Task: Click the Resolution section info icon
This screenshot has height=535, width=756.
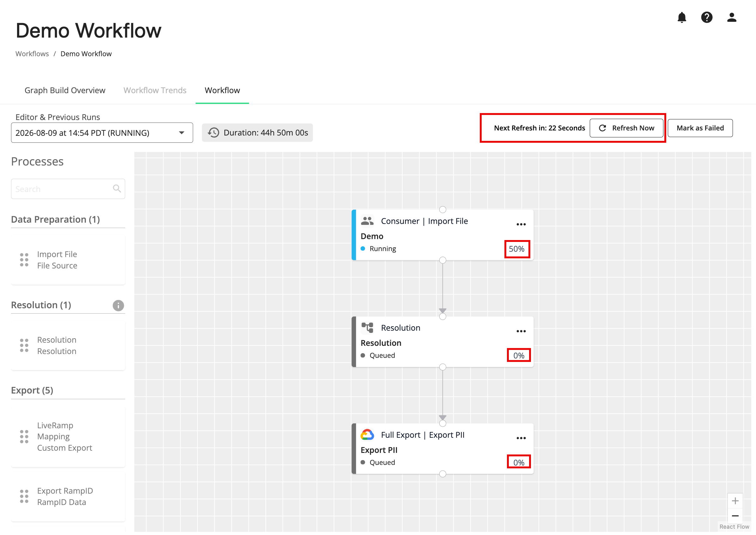Action: coord(118,305)
